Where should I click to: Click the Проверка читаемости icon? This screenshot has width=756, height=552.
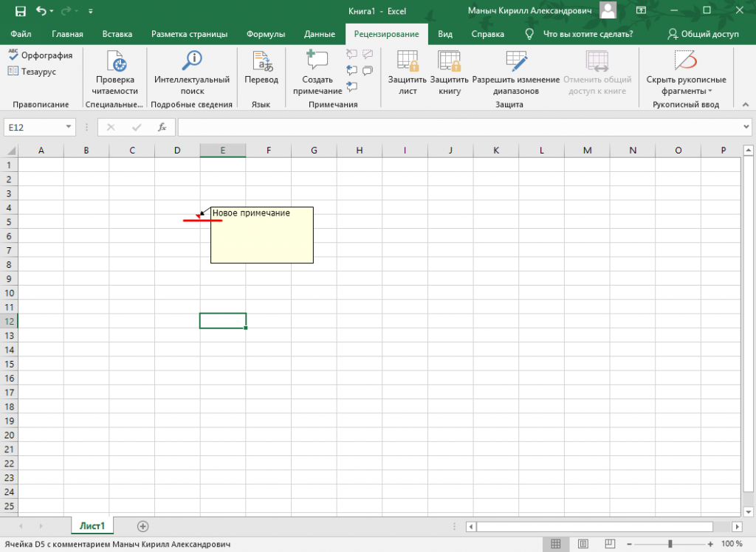point(115,63)
